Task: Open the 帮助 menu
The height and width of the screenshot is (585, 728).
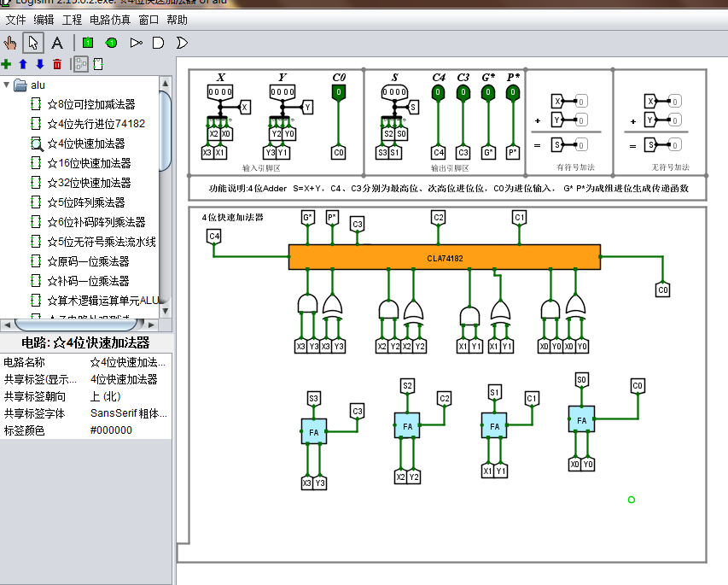Action: 177,20
